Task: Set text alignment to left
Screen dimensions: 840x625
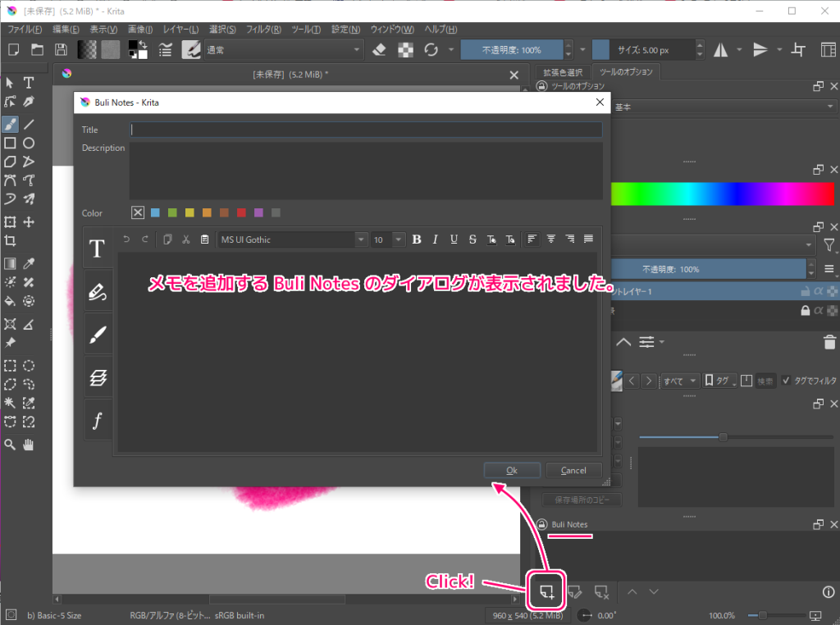Action: tap(532, 240)
